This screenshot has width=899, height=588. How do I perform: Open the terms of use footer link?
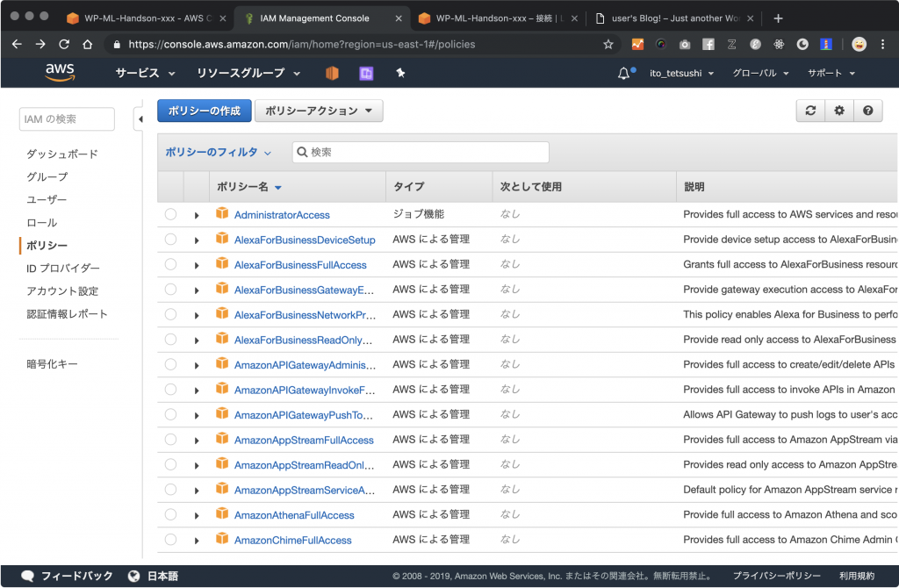pos(857,576)
